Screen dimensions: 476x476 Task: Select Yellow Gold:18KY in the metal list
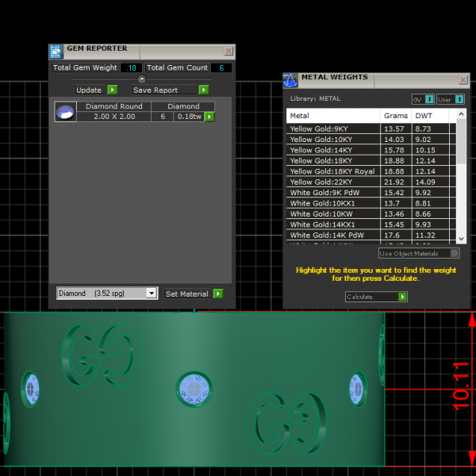click(332, 161)
